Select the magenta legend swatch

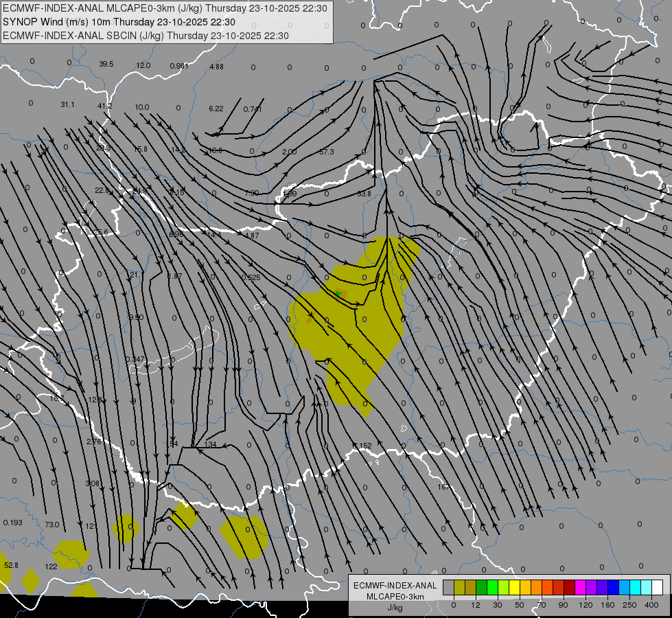tap(580, 587)
